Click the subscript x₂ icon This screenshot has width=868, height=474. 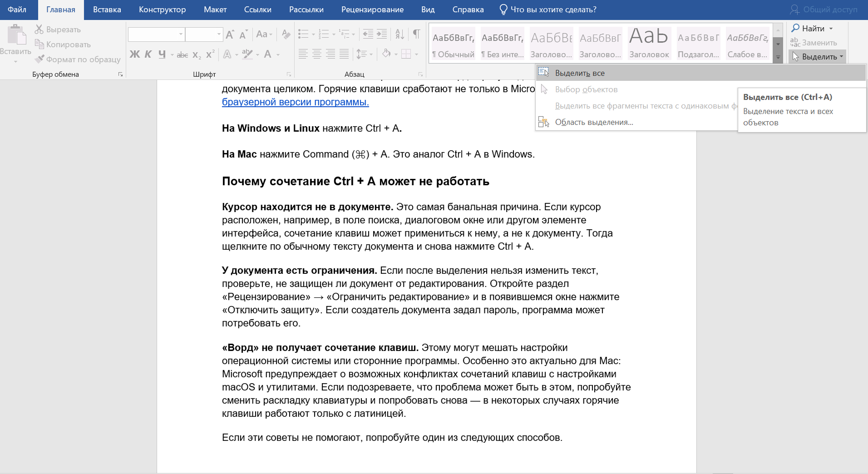(197, 55)
